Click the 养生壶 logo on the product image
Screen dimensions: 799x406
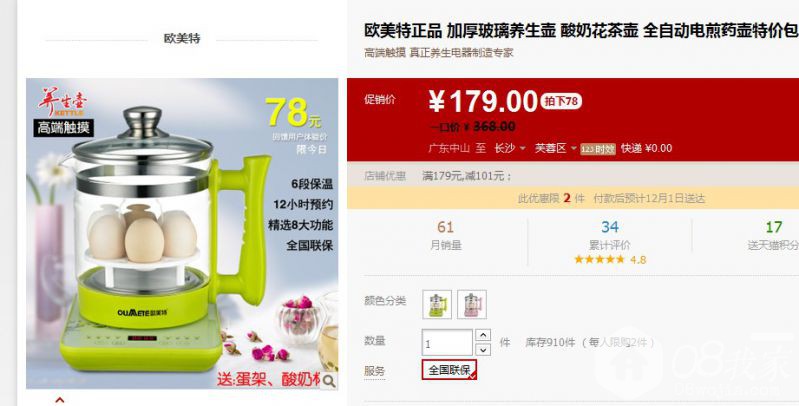click(x=63, y=101)
